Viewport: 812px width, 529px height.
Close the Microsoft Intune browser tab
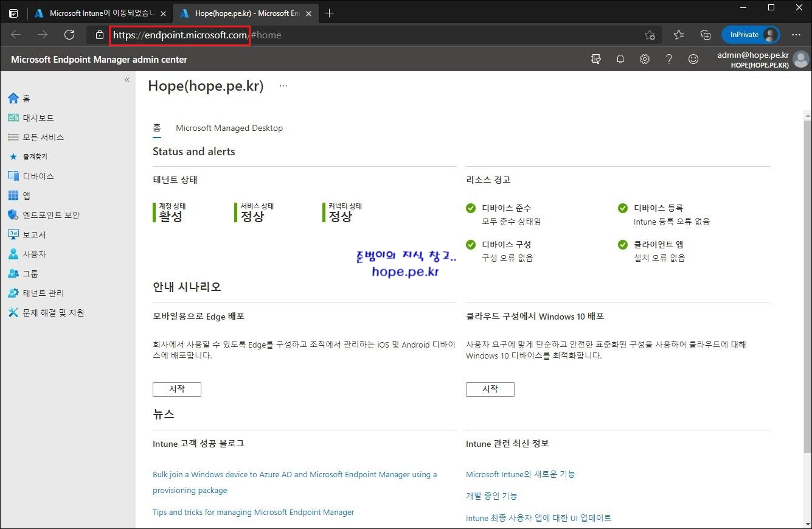point(163,13)
